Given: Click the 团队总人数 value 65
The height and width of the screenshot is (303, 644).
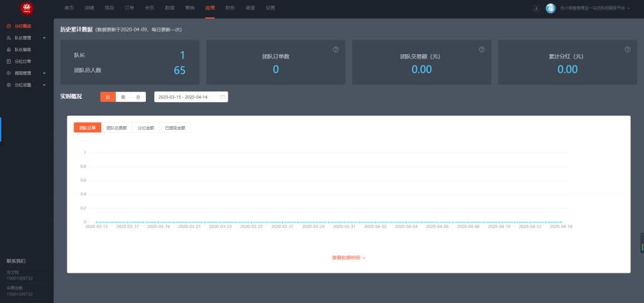Looking at the screenshot, I should [179, 71].
